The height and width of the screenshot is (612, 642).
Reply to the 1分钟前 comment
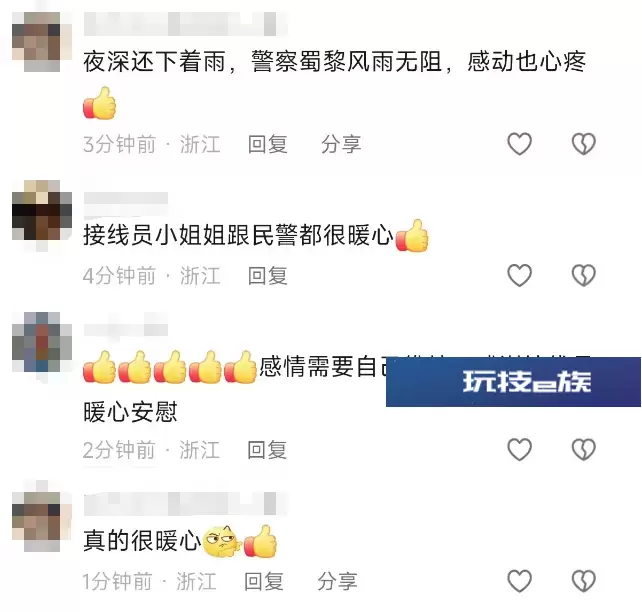point(264,581)
